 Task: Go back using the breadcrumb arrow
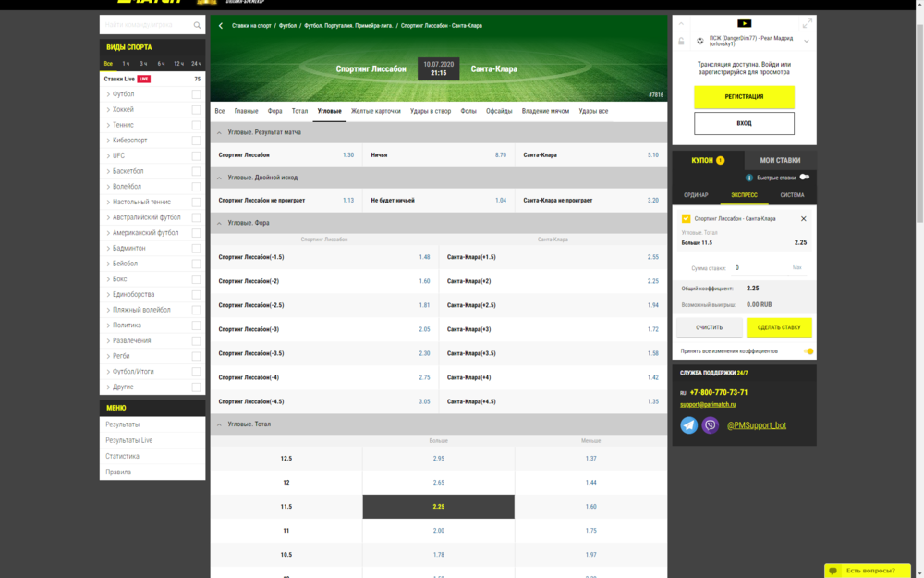coord(221,26)
